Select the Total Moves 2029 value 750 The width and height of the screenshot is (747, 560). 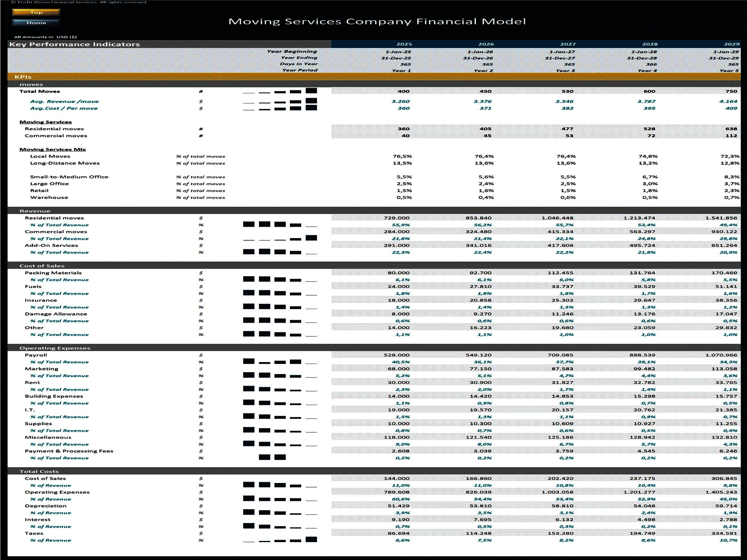(731, 91)
